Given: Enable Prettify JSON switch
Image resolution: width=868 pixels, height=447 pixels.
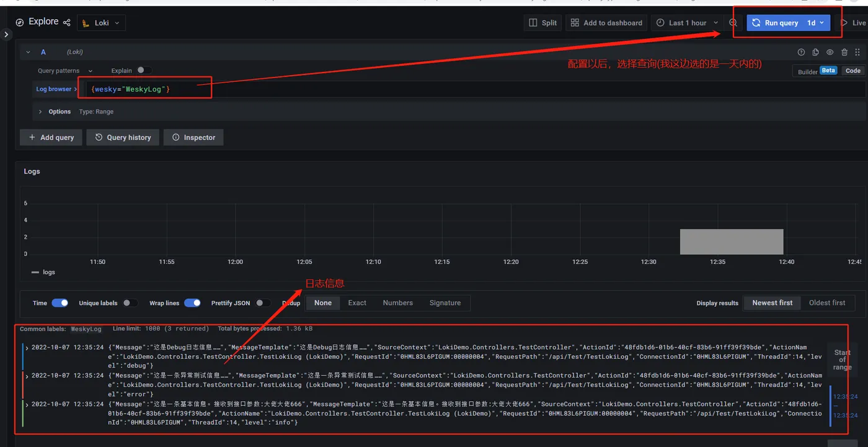Looking at the screenshot, I should [x=263, y=303].
